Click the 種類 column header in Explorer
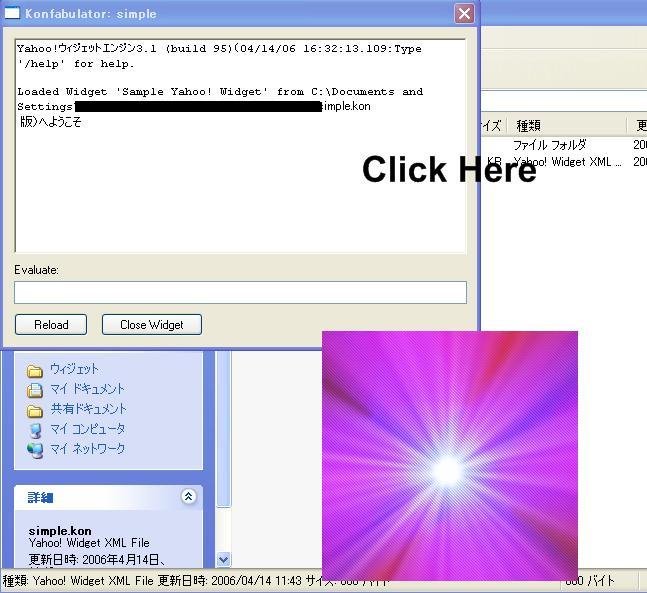 (565, 125)
